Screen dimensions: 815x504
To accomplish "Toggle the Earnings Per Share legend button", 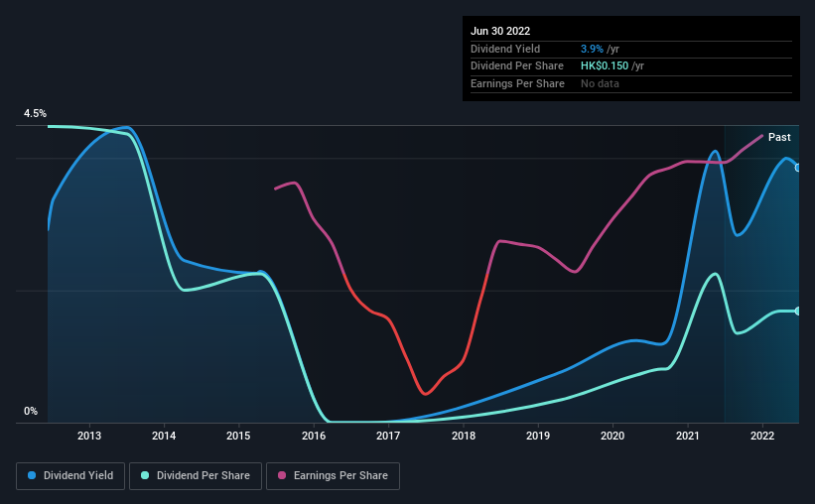I will coord(333,476).
